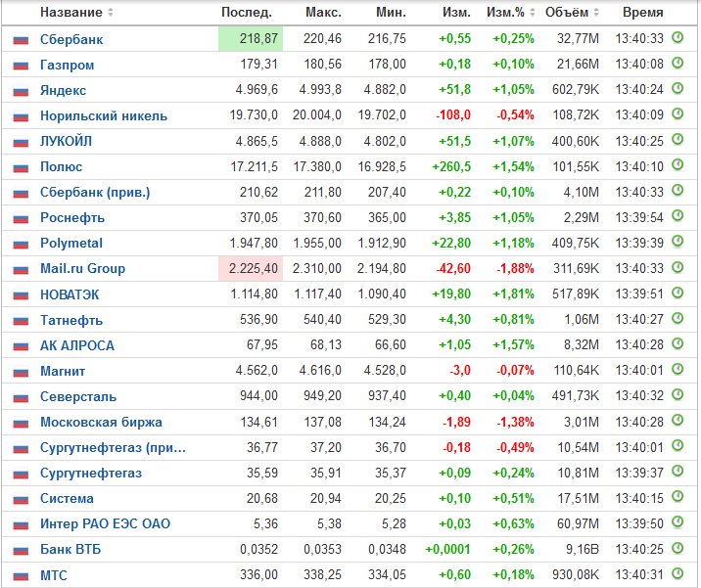This screenshot has width=701, height=588.
Task: Click the Послед. column header
Action: (247, 12)
